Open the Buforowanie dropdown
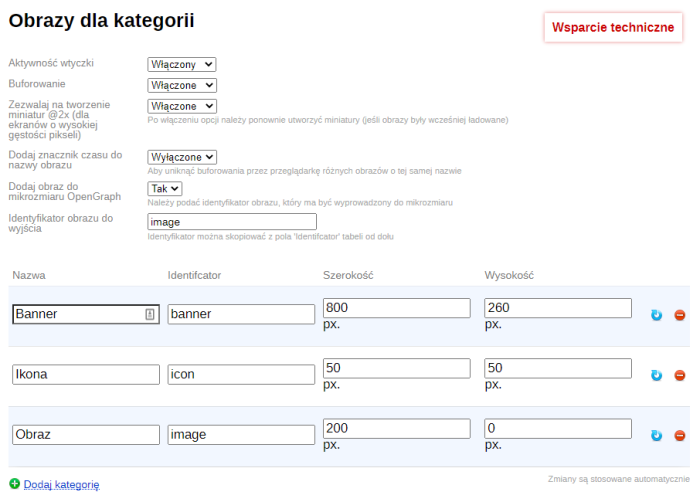This screenshot has width=700, height=502. tap(181, 85)
